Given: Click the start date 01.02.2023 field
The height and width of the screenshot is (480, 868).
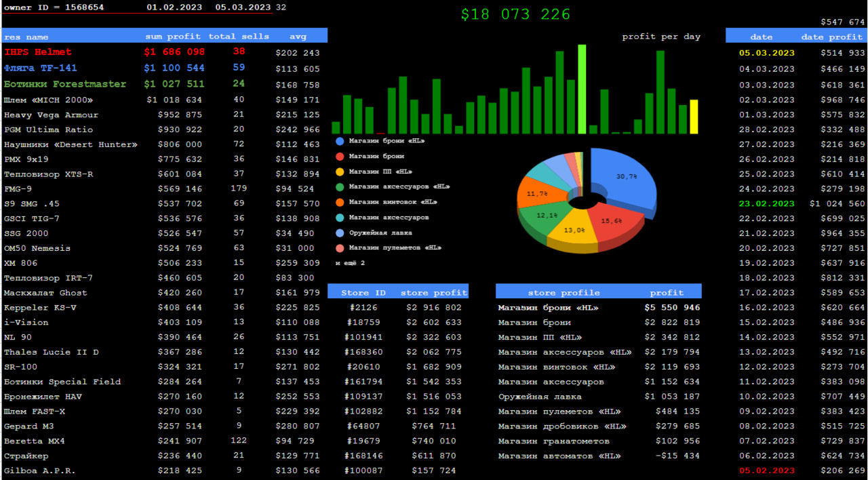Looking at the screenshot, I should point(174,7).
